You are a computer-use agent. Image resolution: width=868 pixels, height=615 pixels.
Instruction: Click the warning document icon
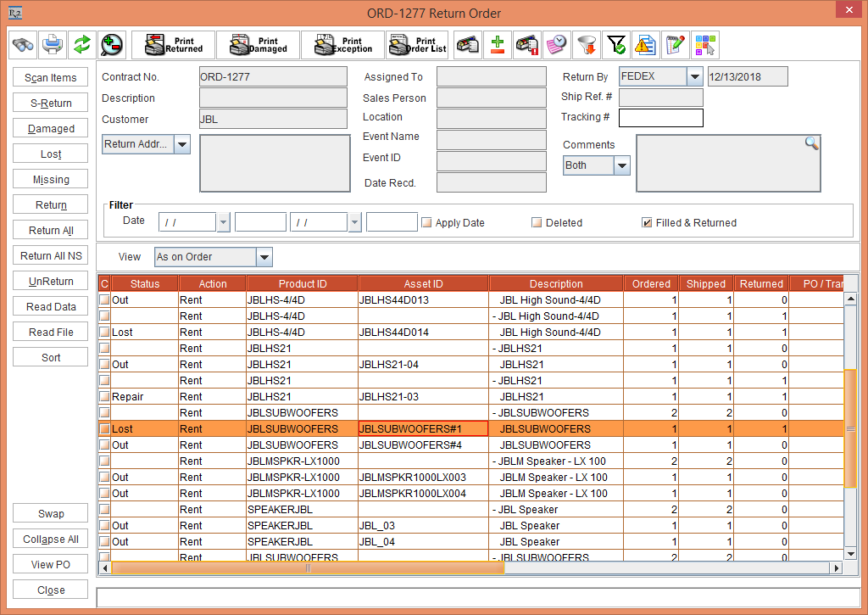(x=645, y=44)
